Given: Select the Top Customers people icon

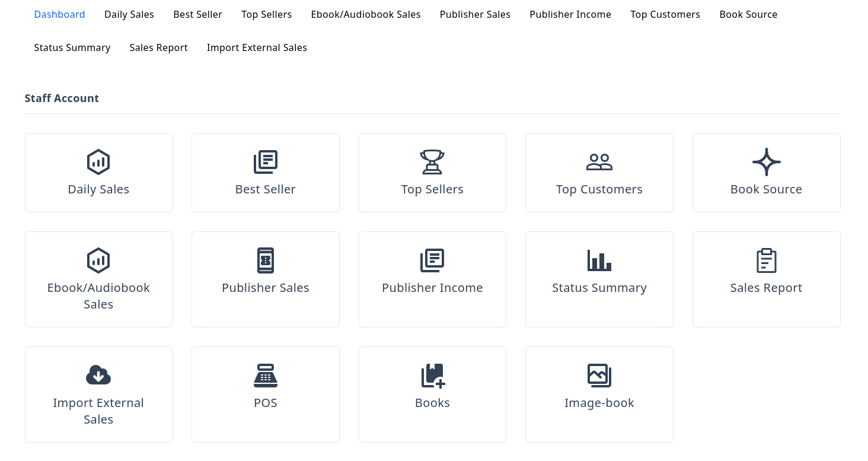Looking at the screenshot, I should pos(599,162).
